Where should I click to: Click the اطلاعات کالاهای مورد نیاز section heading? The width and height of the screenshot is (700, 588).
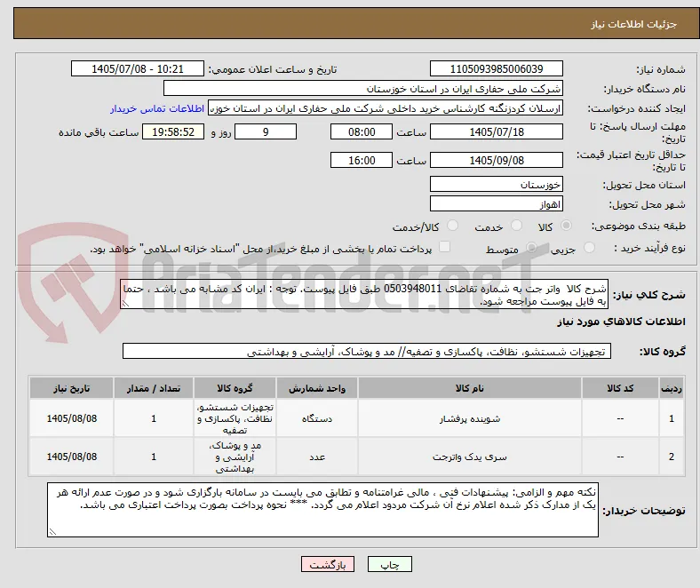621,322
